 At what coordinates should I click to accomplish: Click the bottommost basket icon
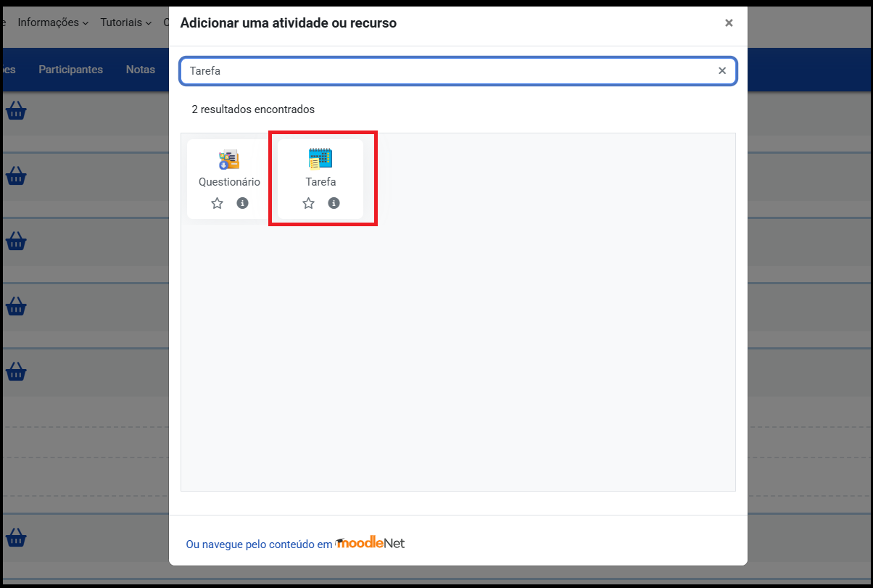pos(16,538)
